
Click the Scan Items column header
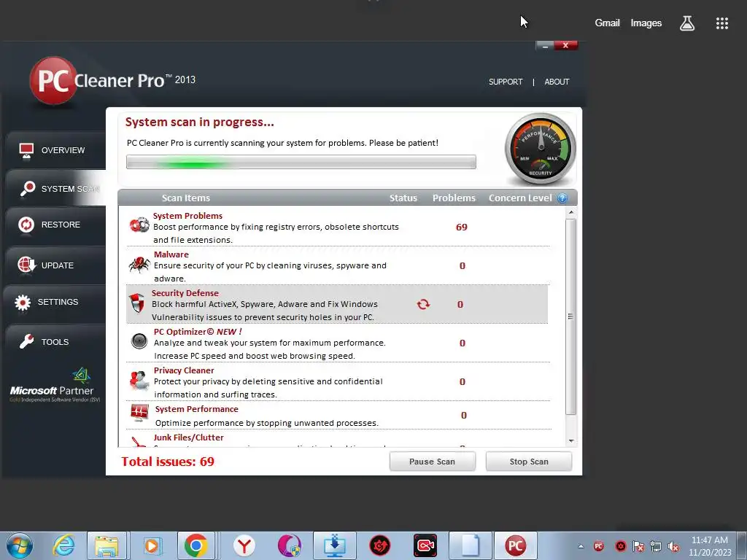(186, 198)
